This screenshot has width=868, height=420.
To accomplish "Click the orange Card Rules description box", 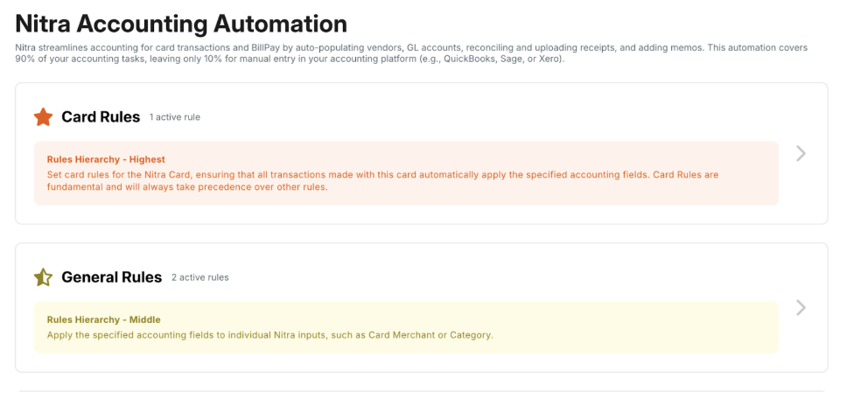I will tap(406, 173).
